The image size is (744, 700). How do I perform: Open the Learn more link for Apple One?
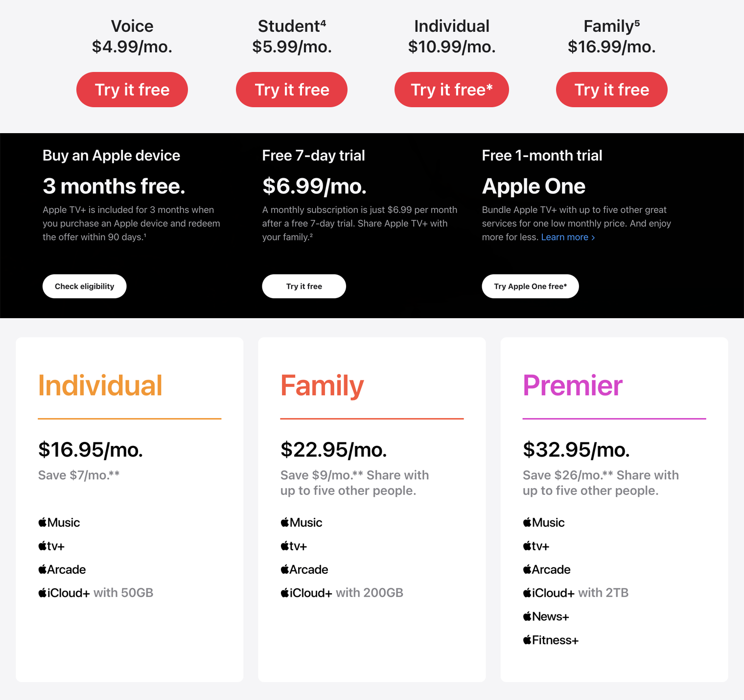tap(567, 237)
